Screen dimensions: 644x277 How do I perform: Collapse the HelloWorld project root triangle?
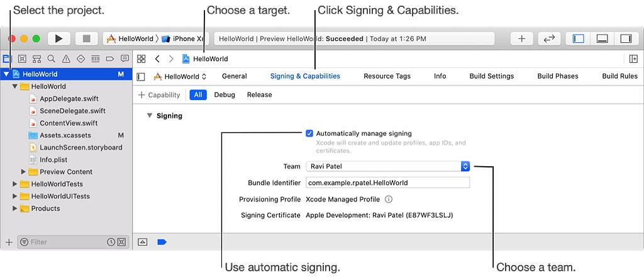(6, 74)
